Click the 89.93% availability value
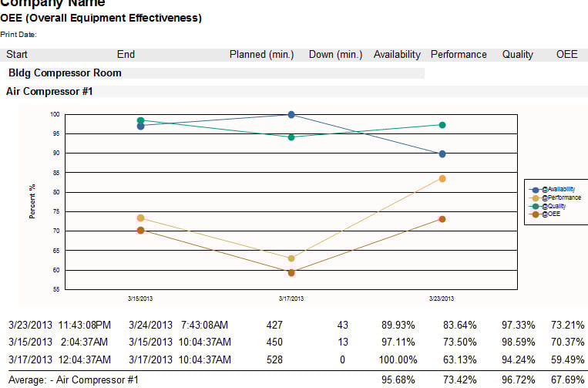This screenshot has width=588, height=388. coord(398,325)
